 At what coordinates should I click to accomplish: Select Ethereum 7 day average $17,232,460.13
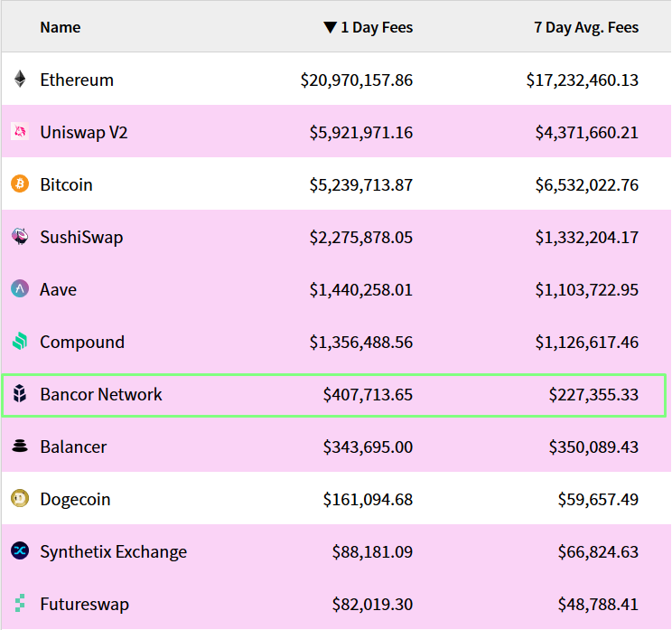(x=583, y=80)
